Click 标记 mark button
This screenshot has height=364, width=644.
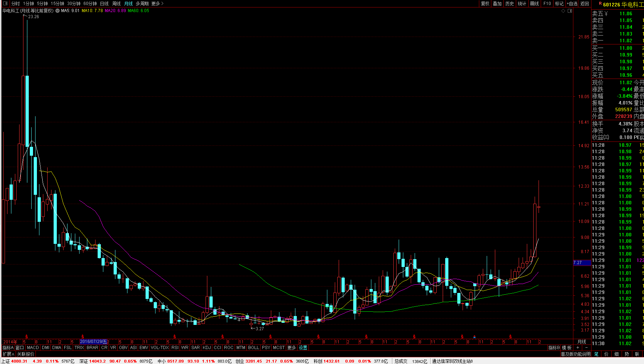pos(559,4)
